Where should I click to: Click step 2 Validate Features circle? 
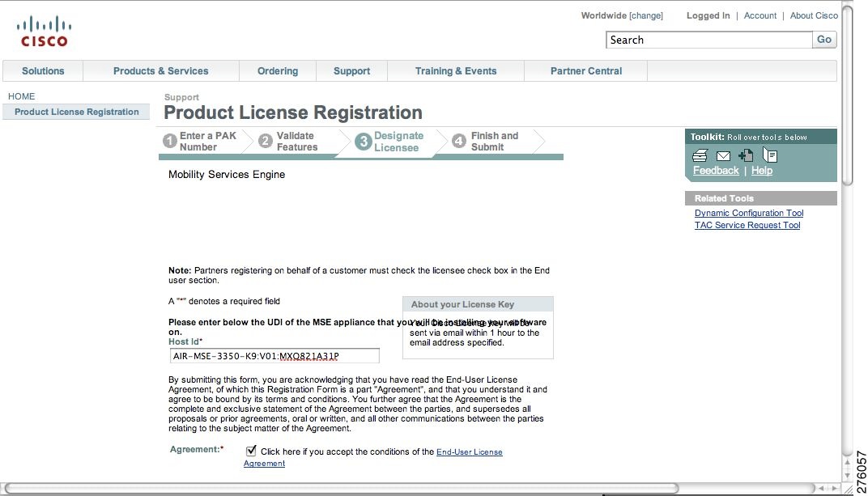(265, 141)
